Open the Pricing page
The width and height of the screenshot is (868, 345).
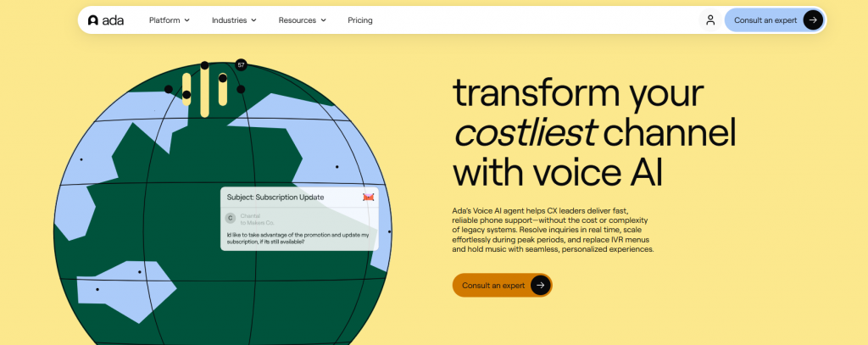coord(359,20)
